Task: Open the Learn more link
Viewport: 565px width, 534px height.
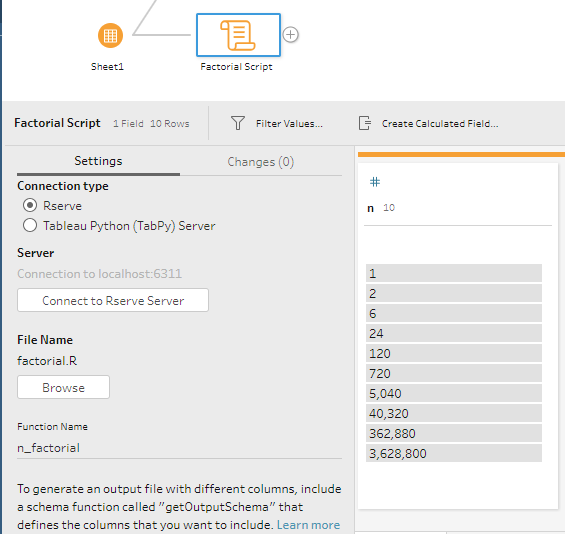Action: [308, 525]
